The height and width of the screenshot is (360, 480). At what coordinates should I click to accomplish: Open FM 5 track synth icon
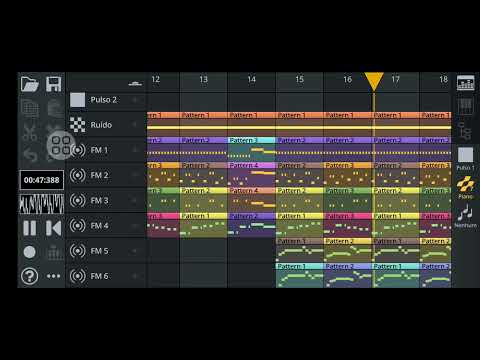pos(78,251)
